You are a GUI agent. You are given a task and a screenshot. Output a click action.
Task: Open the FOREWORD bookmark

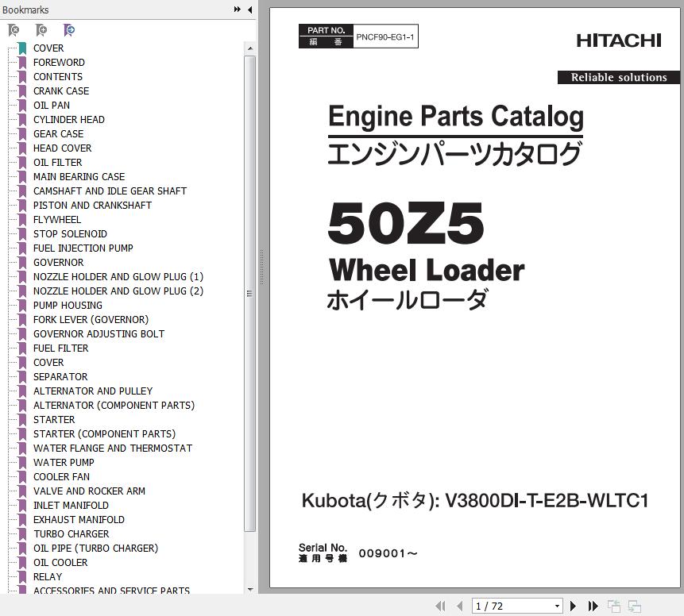59,63
